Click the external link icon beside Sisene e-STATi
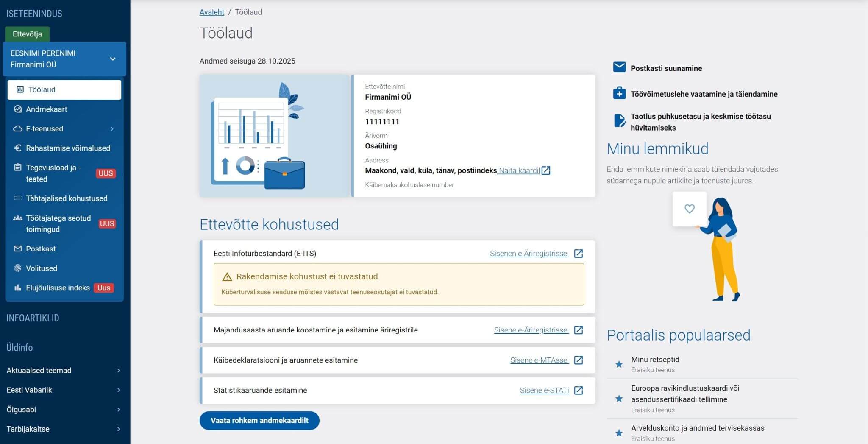Image resolution: width=868 pixels, height=444 pixels. coord(578,390)
